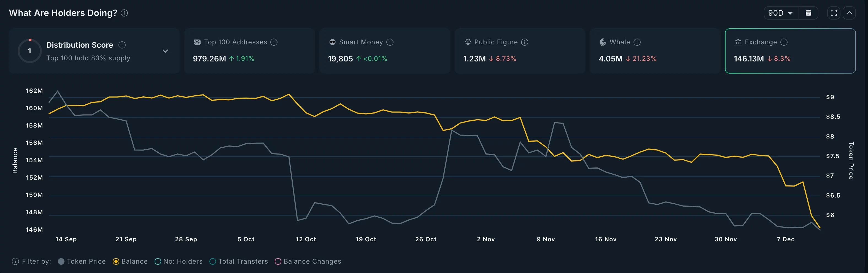868x273 pixels.
Task: Collapse the holders panel with chevron
Action: click(849, 13)
